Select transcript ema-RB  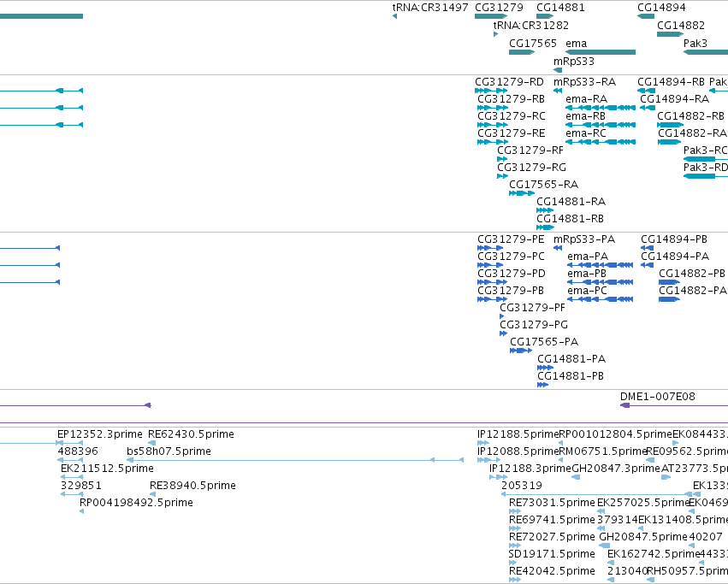pyautogui.click(x=585, y=116)
